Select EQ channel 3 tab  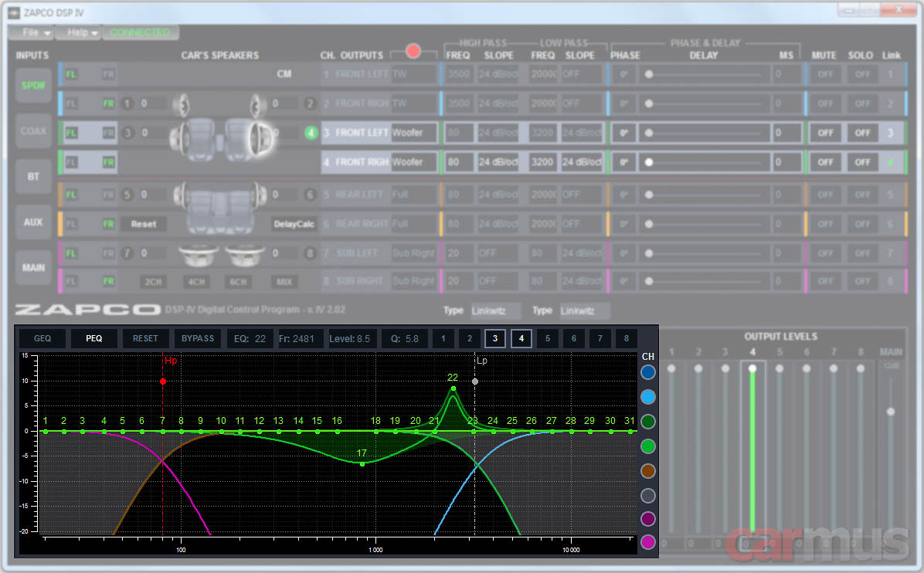pyautogui.click(x=495, y=338)
